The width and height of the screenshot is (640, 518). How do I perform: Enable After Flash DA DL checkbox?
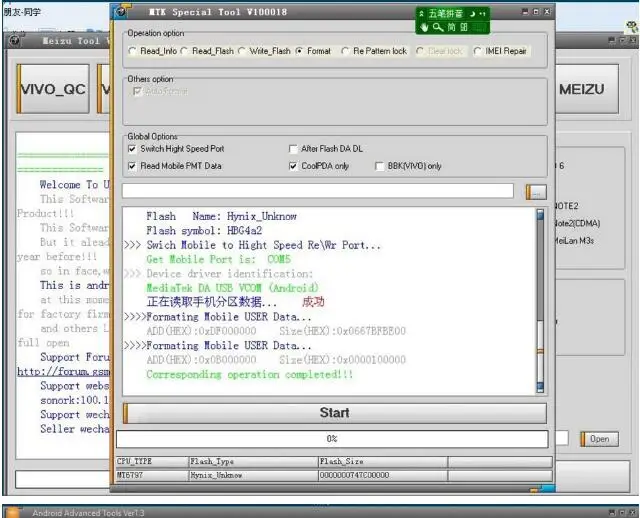coord(326,149)
